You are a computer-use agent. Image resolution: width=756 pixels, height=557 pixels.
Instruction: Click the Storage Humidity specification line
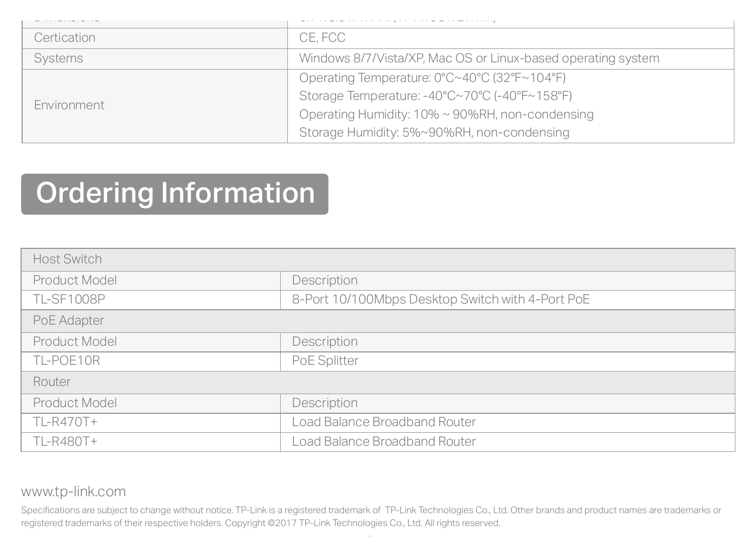point(434,132)
